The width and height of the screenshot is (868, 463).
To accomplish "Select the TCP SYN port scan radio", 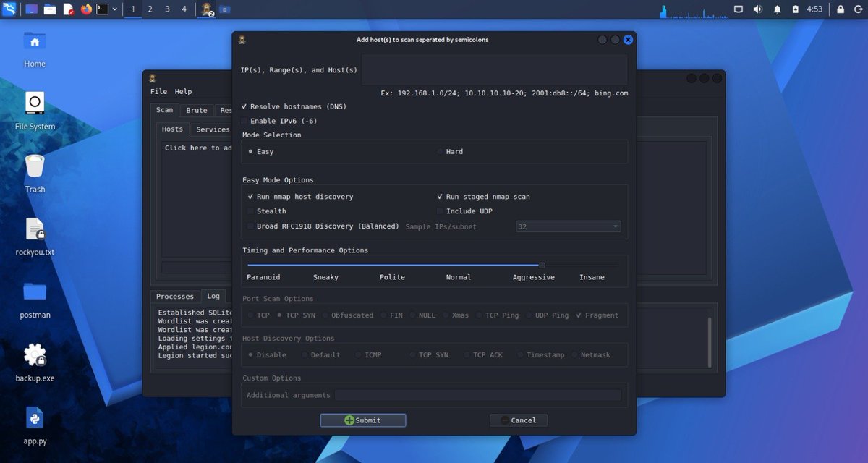I will click(x=296, y=315).
